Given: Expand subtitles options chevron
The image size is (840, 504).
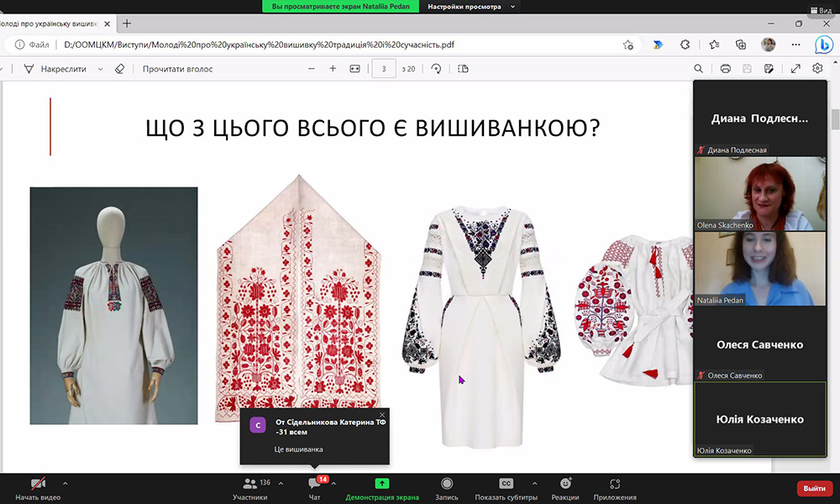Looking at the screenshot, I should click(534, 483).
